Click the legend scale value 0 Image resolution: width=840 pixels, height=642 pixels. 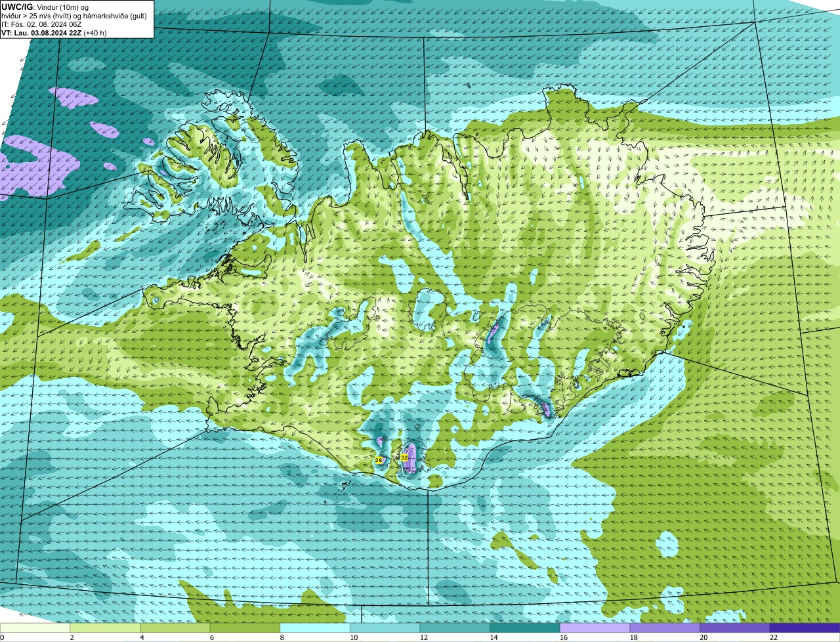pyautogui.click(x=2, y=637)
